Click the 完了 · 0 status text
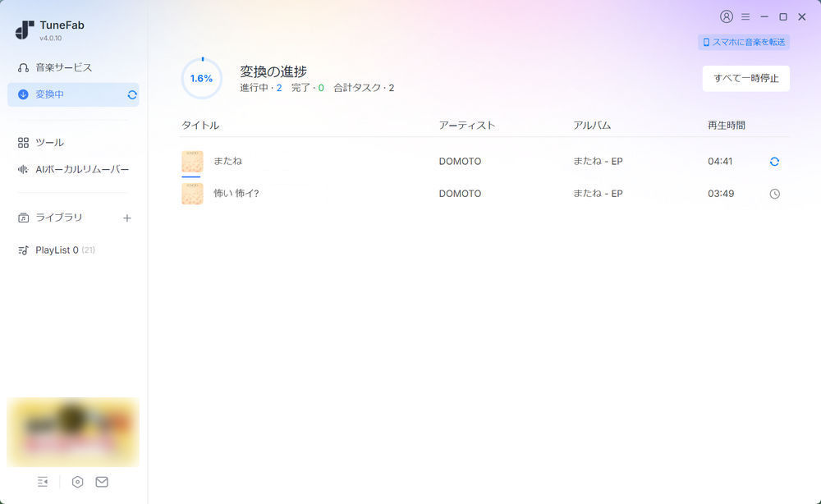The image size is (821, 504). point(307,88)
